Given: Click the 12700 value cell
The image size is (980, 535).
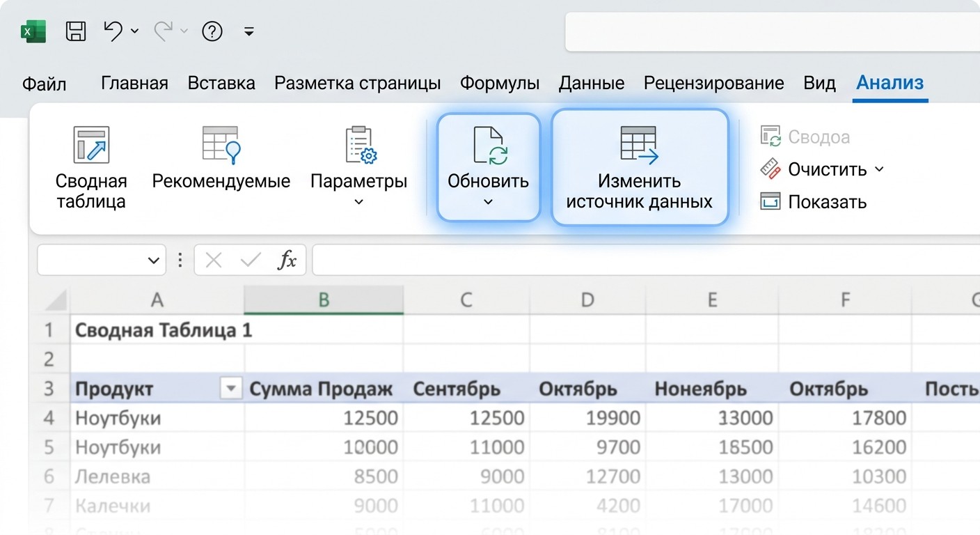Looking at the screenshot, I should (x=587, y=476).
